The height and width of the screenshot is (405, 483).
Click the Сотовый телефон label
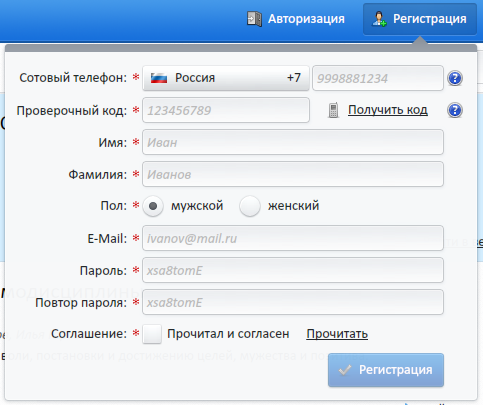[x=73, y=78]
